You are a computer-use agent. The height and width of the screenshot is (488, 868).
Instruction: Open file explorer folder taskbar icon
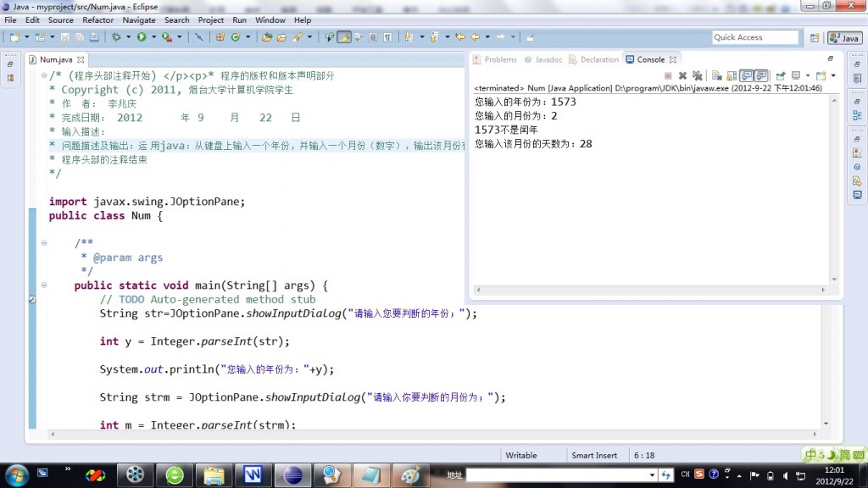[x=214, y=474]
